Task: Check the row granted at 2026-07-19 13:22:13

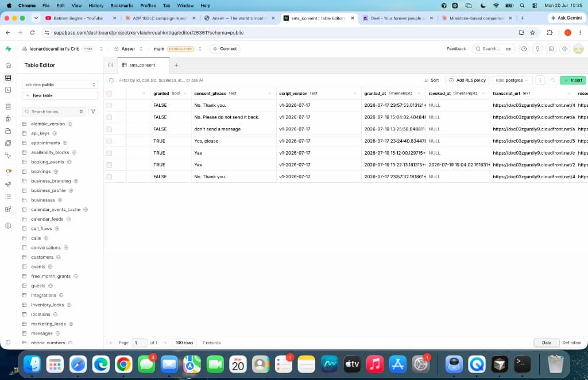Action: tap(109, 165)
